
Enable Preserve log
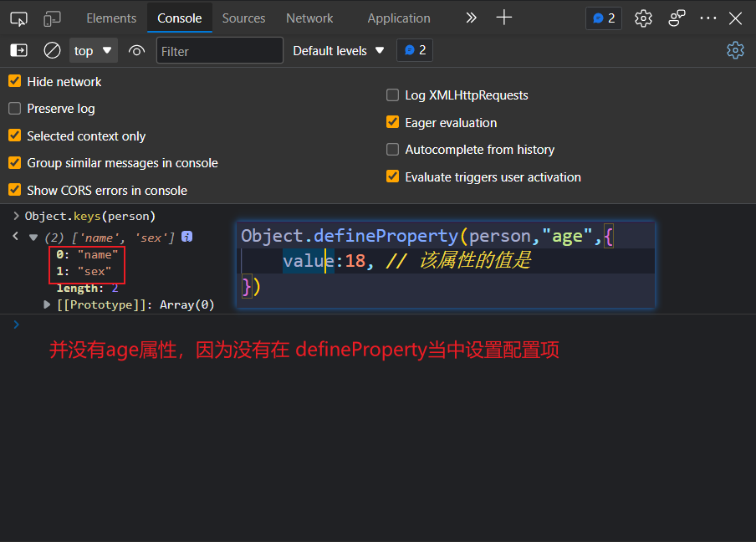pos(13,108)
